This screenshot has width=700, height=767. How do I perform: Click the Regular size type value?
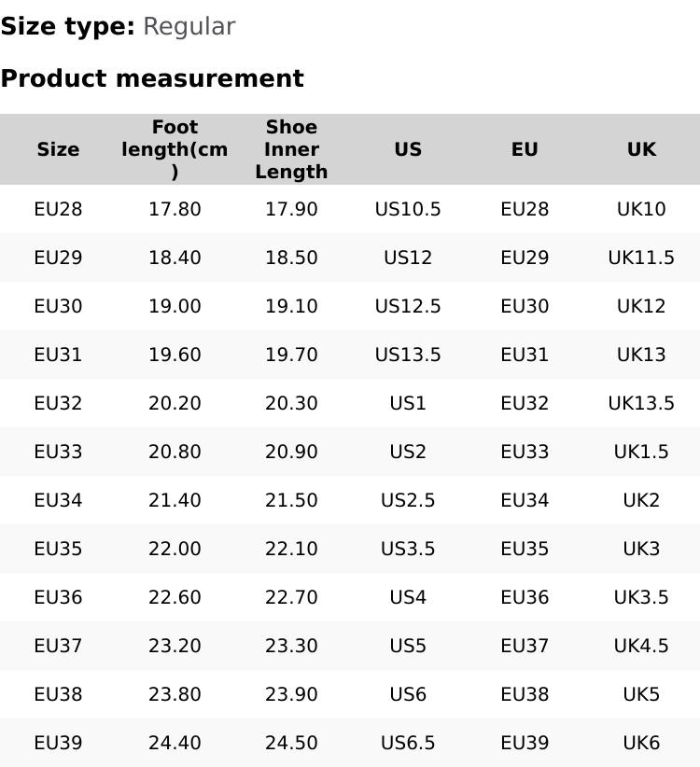189,27
